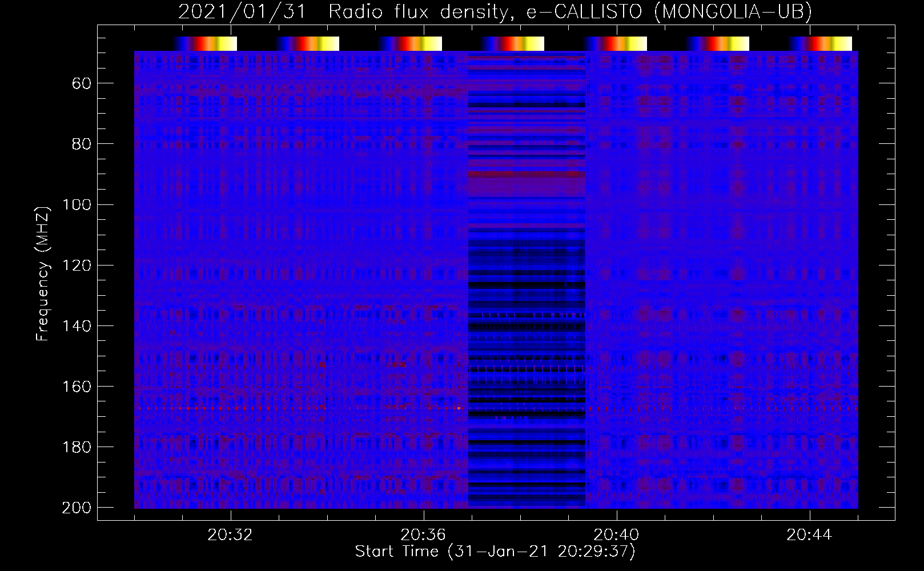Click the 80 MHz frequency tick label

point(82,144)
